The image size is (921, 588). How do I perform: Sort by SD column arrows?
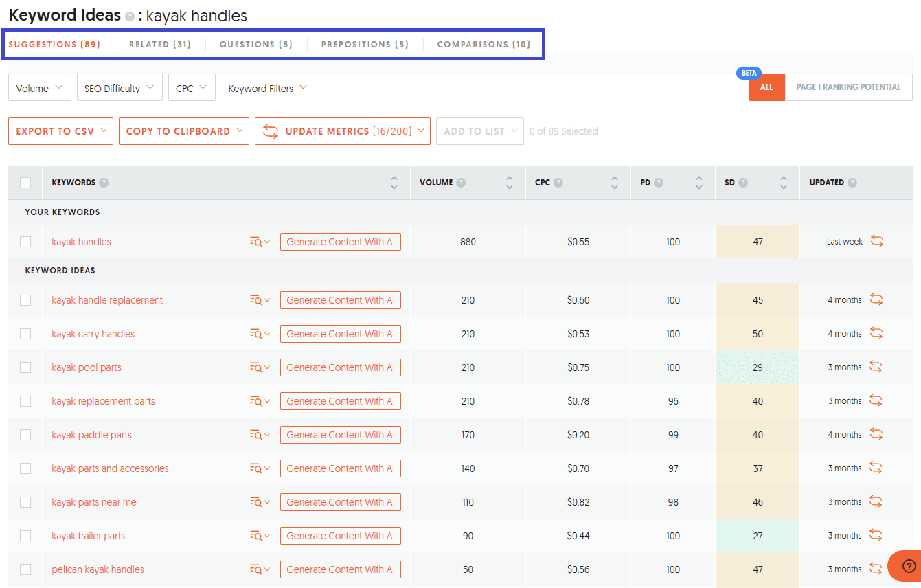click(784, 183)
